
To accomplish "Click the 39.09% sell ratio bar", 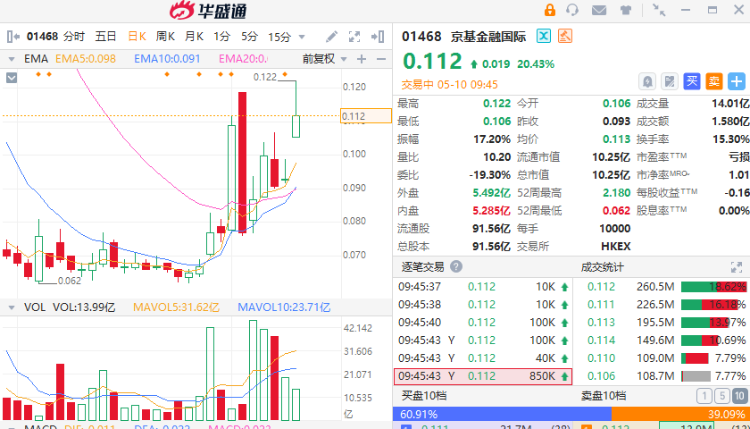I will pos(681,414).
